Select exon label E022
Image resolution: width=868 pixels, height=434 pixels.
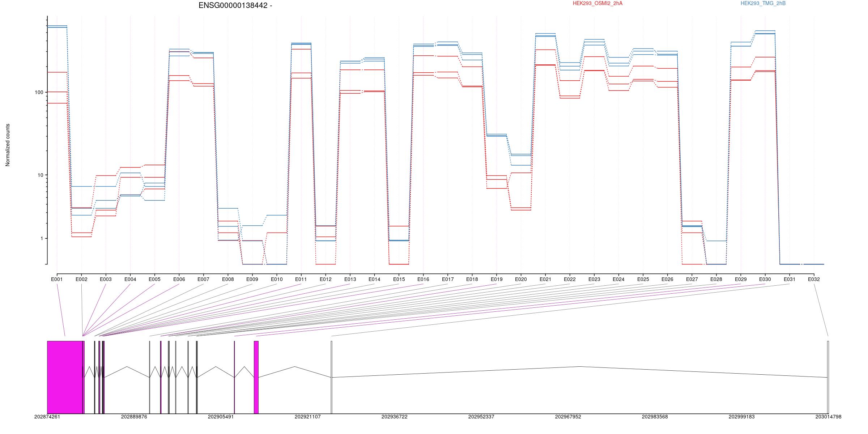570,279
